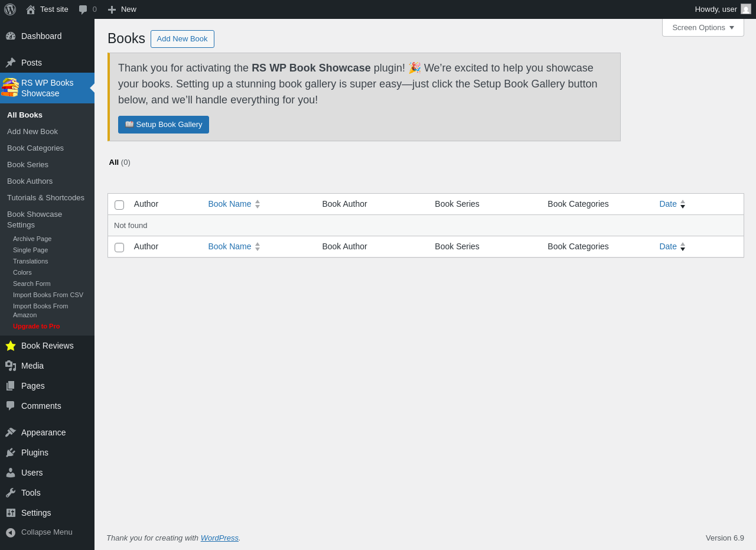Open the Tools wrench icon
756x550 pixels.
tap(11, 493)
